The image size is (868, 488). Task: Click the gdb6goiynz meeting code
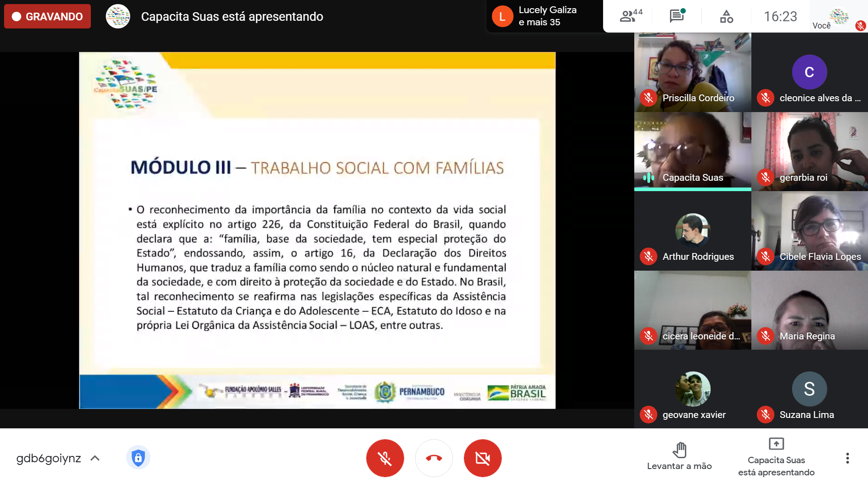[x=48, y=458]
